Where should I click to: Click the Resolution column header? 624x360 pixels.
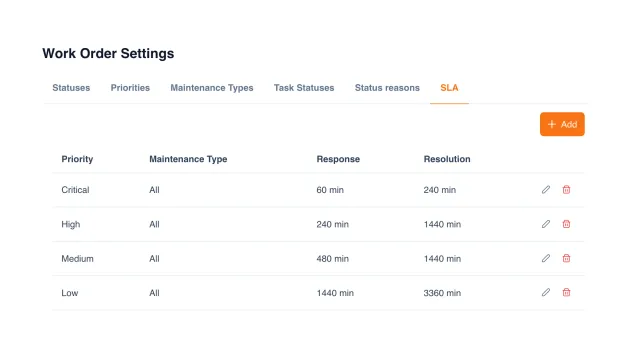(447, 159)
